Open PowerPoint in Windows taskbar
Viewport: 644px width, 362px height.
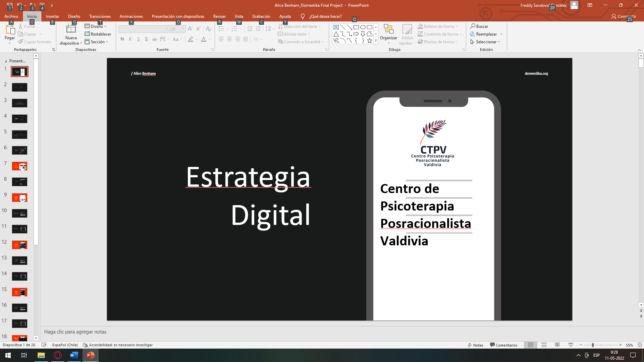(90, 355)
